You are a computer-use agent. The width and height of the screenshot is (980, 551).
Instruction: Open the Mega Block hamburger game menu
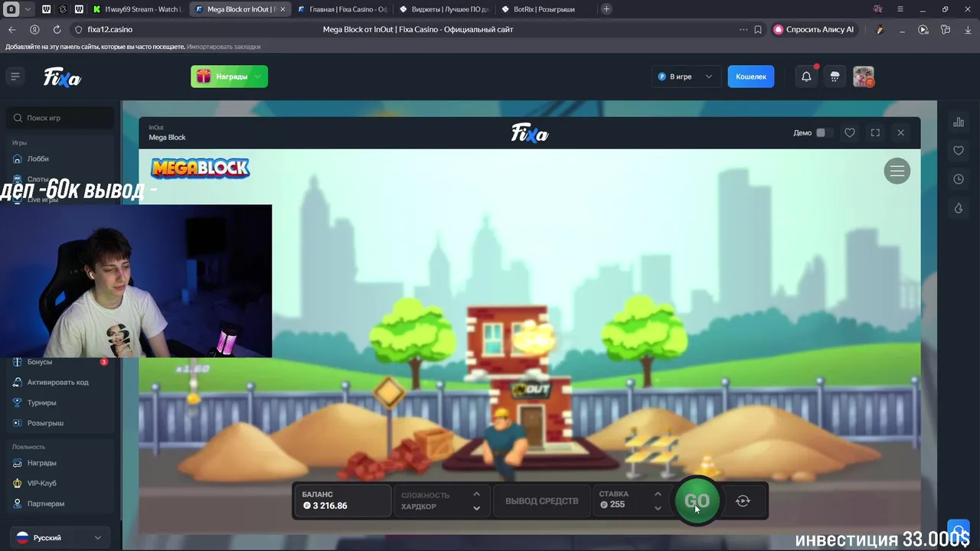[897, 171]
